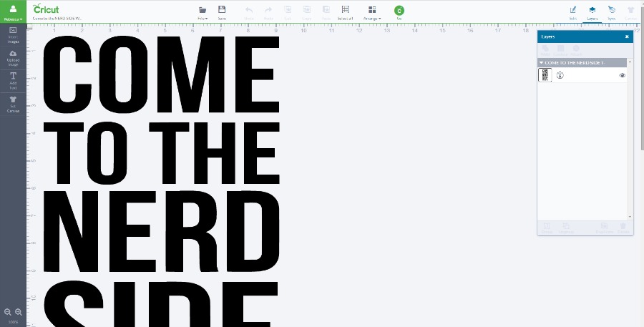Click the Redo arrow
Viewport: 644px width, 327px height.
point(268,13)
